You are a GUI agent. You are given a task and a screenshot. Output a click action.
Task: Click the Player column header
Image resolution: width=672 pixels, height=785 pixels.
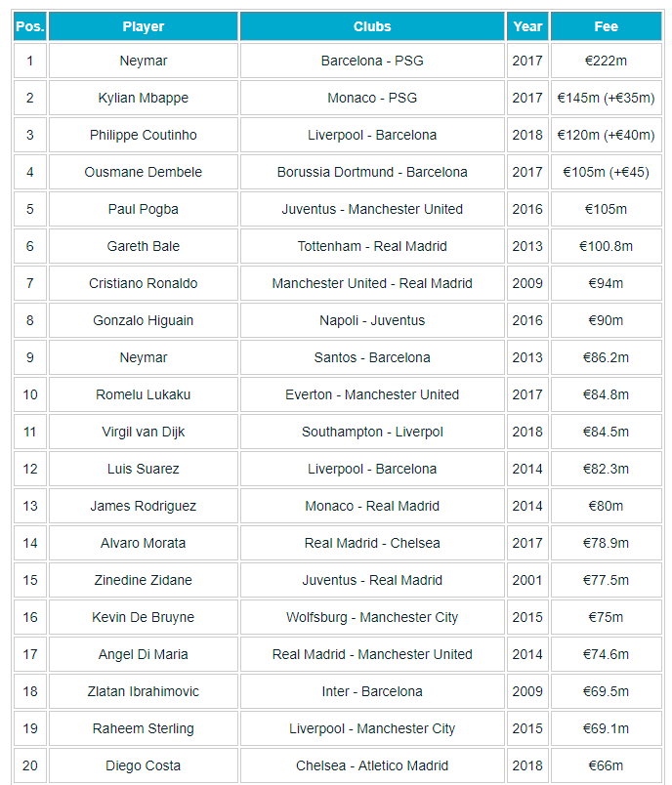click(144, 26)
